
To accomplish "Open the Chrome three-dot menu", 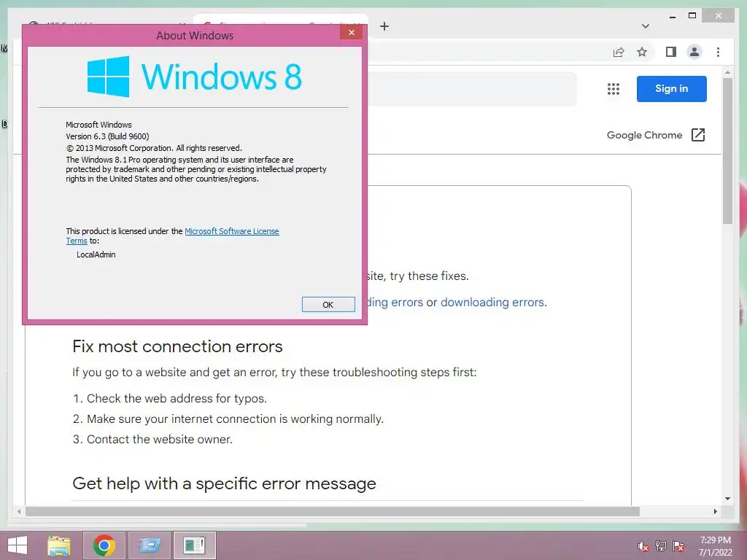I will click(718, 52).
